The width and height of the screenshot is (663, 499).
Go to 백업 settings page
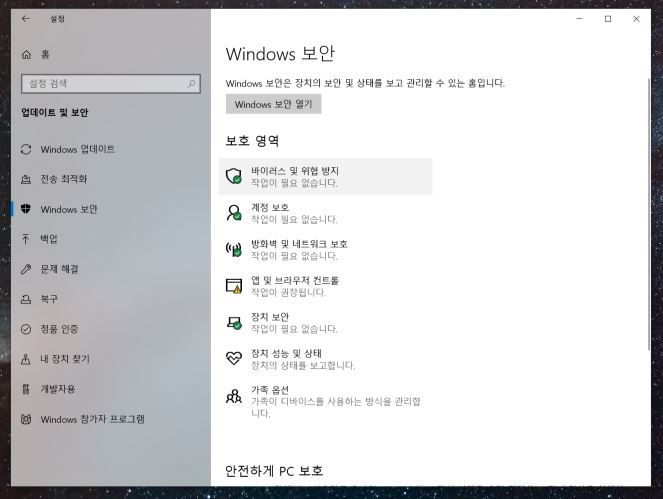[x=49, y=239]
